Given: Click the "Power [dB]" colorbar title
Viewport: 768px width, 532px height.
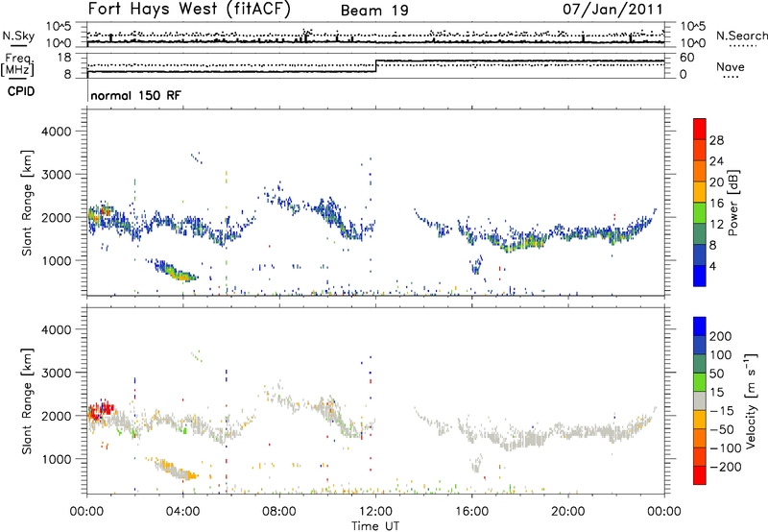Looking at the screenshot, I should point(732,203).
